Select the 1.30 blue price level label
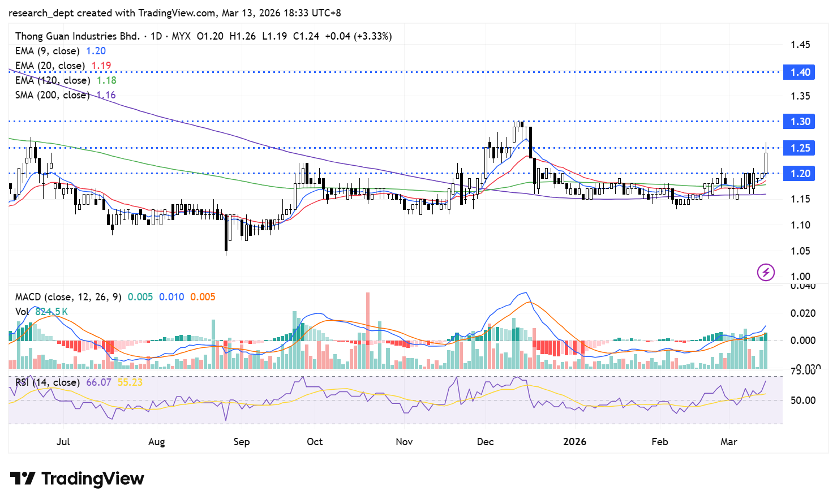Screen dimensions: 837x504 pyautogui.click(x=799, y=122)
